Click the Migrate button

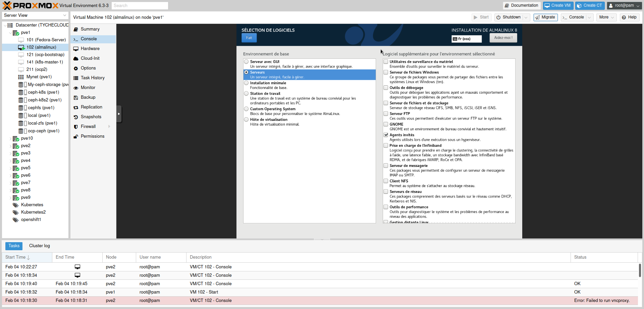[x=546, y=17]
